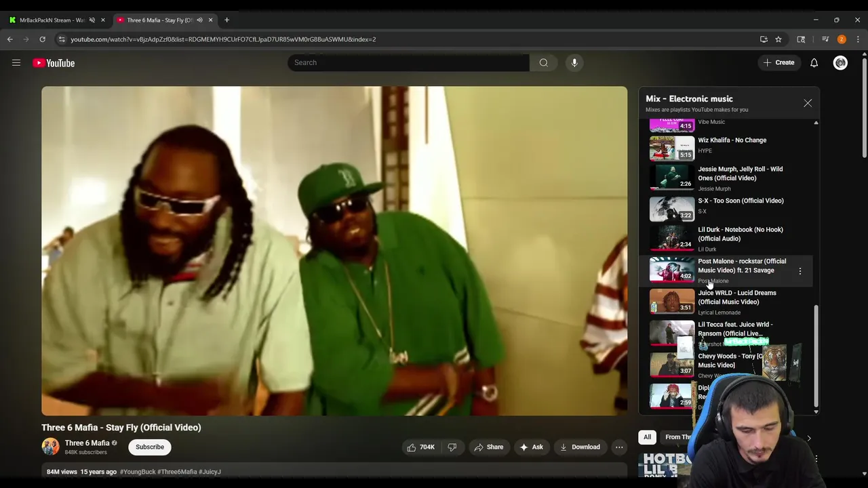The image size is (868, 488).
Task: Unmute the MrBackPackN Stream tab
Action: [92, 20]
